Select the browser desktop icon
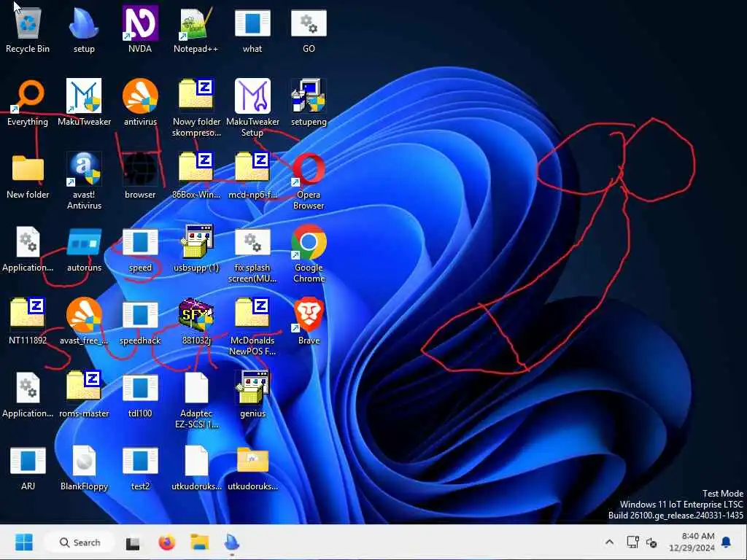The image size is (747, 560). [x=140, y=175]
